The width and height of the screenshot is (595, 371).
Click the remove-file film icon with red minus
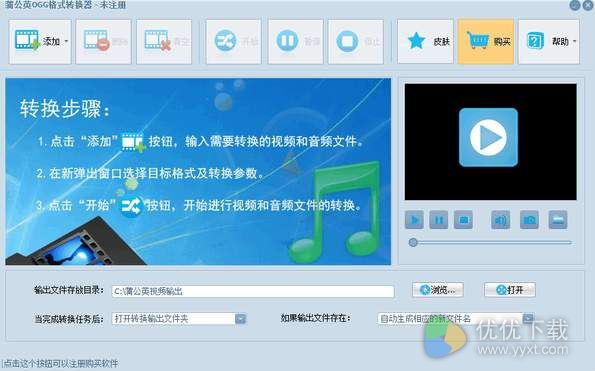pyautogui.click(x=96, y=41)
